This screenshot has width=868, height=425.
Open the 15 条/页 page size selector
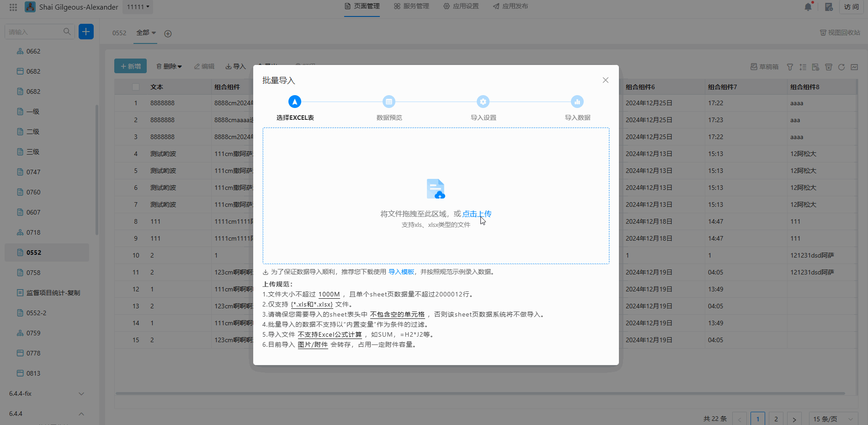pyautogui.click(x=833, y=419)
